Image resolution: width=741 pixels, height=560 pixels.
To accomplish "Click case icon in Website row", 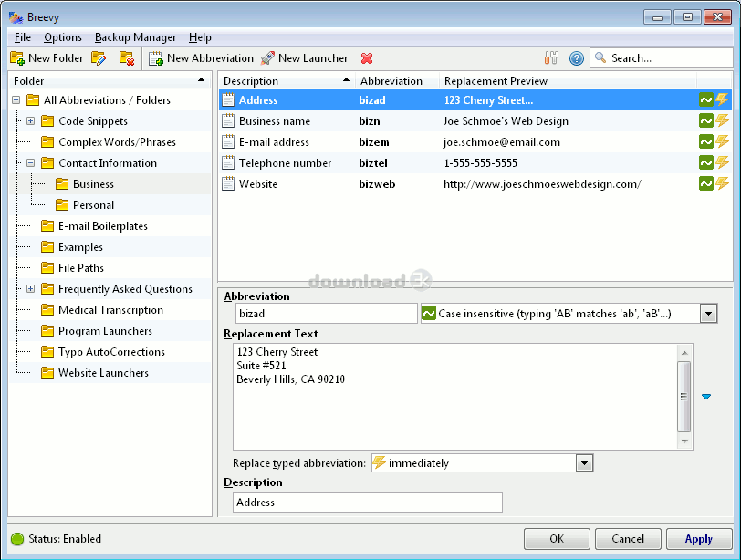I will (x=706, y=183).
